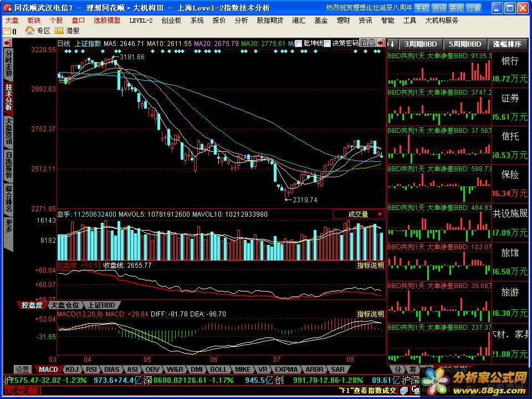Enable the 乾坤线 checkbox
Viewport: 532px width, 399px height.
pos(299,43)
